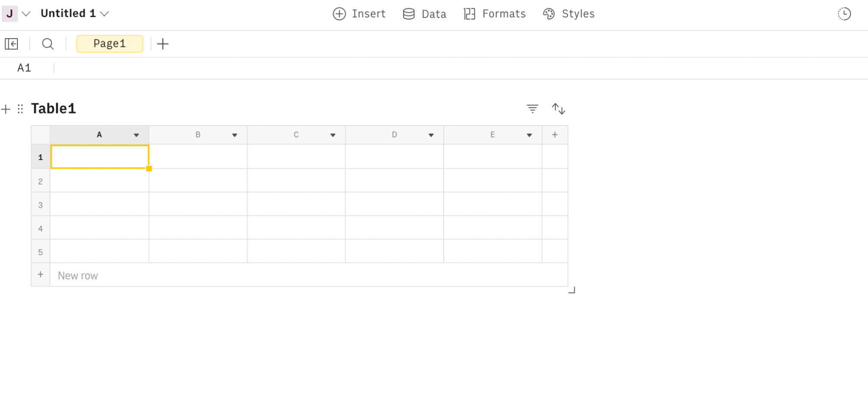Open Table1 sort arrows icon
The width and height of the screenshot is (868, 400).
558,109
